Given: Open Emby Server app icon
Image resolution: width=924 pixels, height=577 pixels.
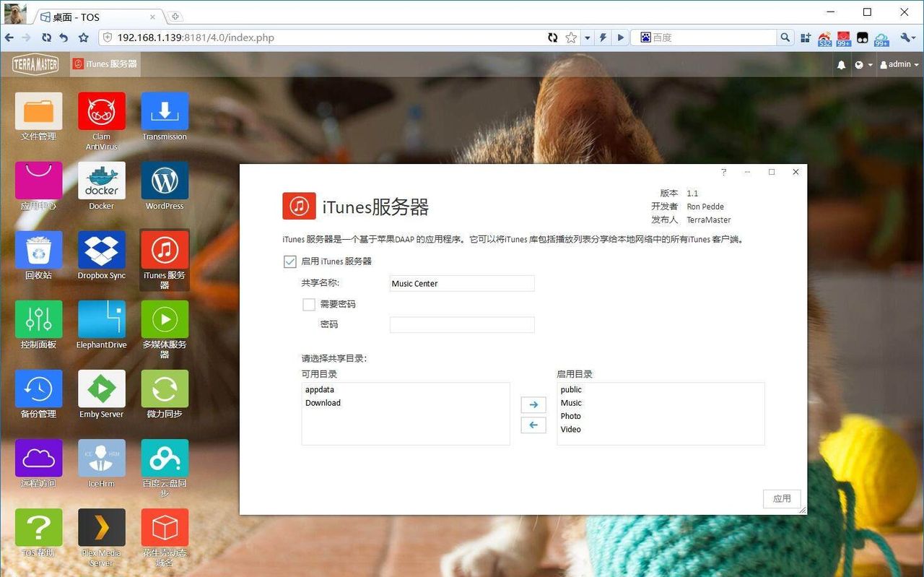Looking at the screenshot, I should (101, 389).
